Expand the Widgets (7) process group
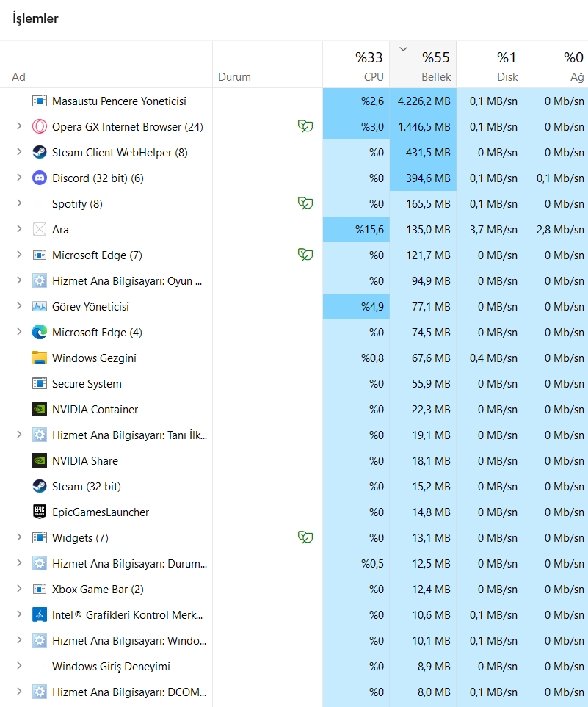The image size is (588, 707). (x=19, y=538)
